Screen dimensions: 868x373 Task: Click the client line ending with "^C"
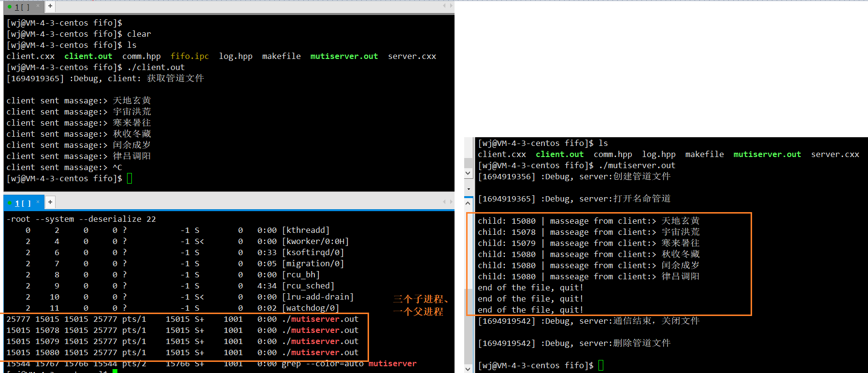64,167
